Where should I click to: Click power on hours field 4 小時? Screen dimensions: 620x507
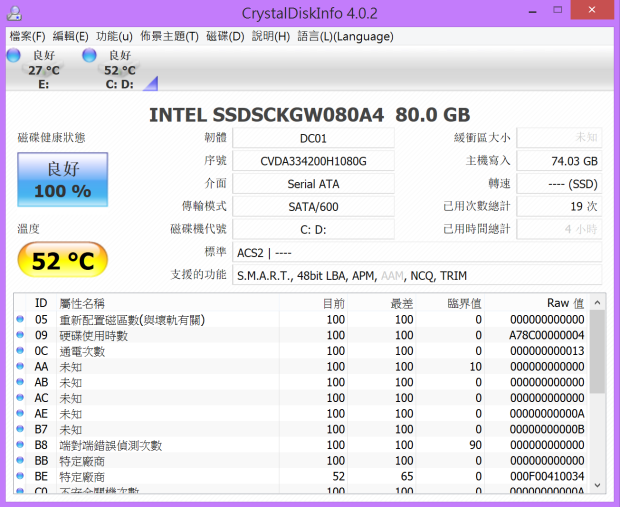coord(560,229)
